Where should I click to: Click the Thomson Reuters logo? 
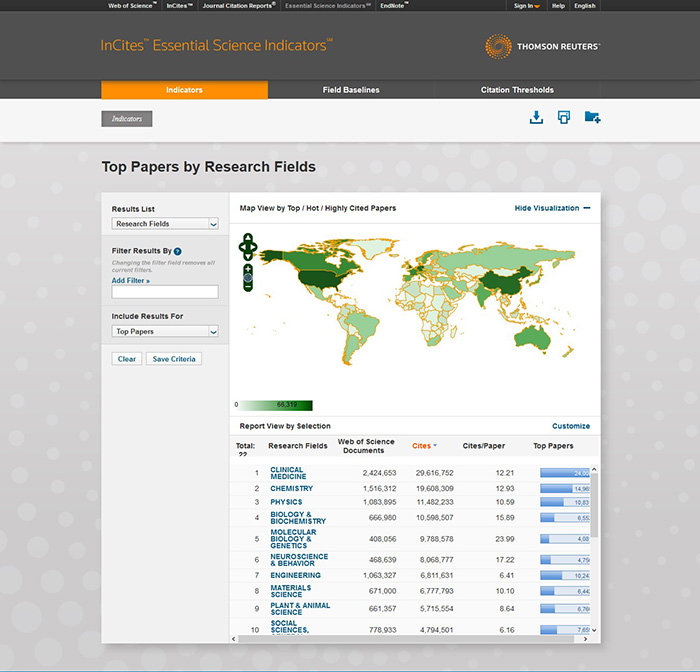click(x=542, y=46)
